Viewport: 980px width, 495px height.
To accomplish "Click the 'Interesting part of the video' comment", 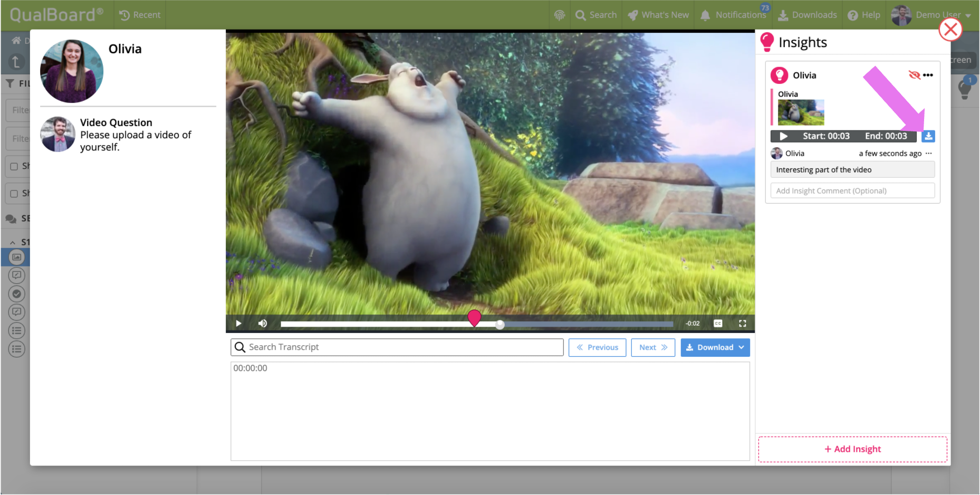I will point(852,170).
